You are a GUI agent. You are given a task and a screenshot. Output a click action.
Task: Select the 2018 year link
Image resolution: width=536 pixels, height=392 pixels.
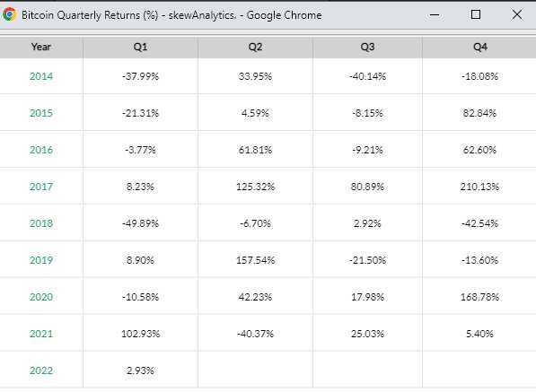(x=41, y=223)
